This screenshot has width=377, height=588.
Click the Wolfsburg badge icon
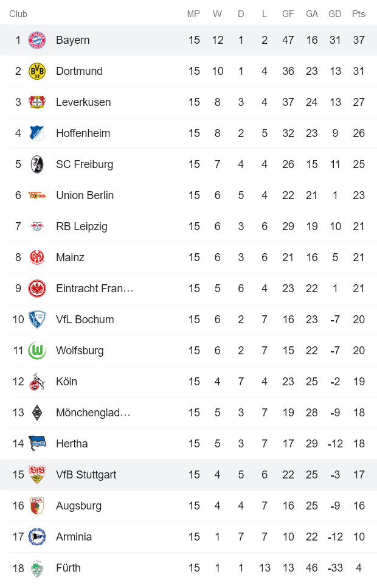[x=36, y=351]
